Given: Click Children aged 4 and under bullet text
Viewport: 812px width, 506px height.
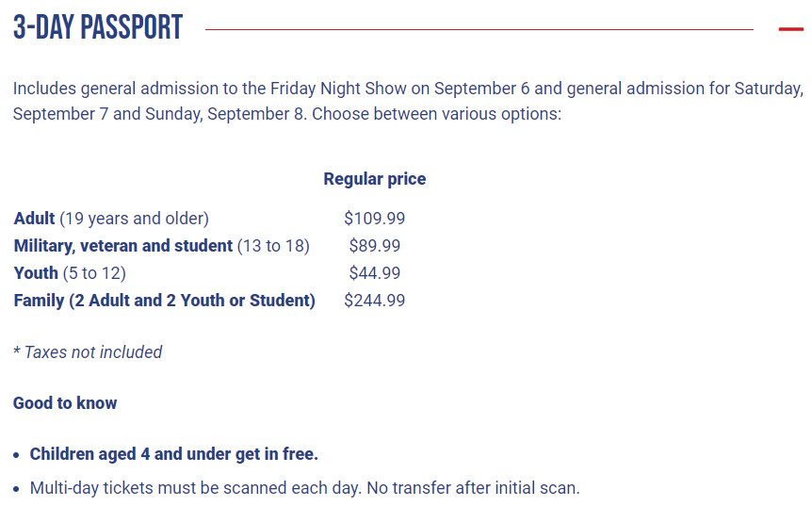Looking at the screenshot, I should [x=173, y=453].
